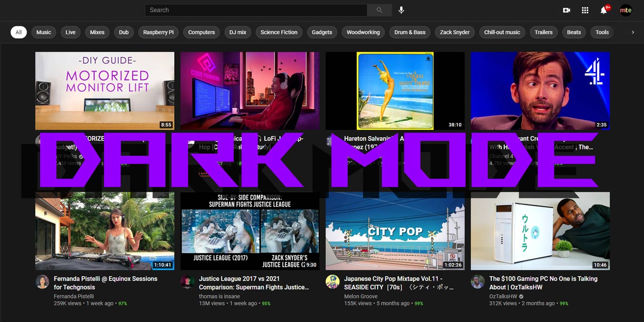644x322 pixels.
Task: Switch to the Drum & Bass category
Action: coord(409,32)
